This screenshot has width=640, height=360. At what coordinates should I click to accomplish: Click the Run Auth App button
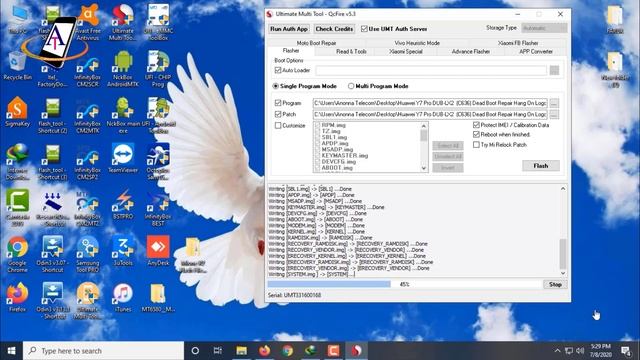click(289, 29)
